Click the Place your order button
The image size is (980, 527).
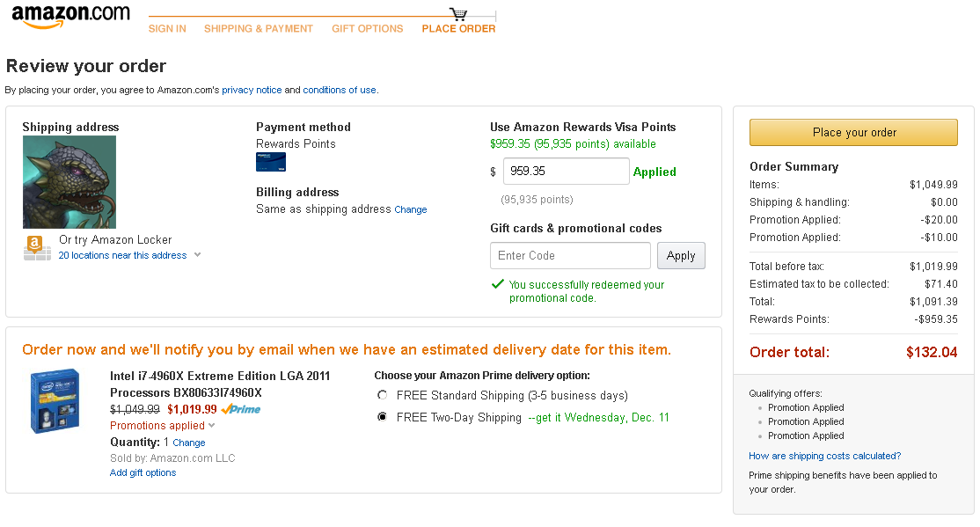click(853, 133)
